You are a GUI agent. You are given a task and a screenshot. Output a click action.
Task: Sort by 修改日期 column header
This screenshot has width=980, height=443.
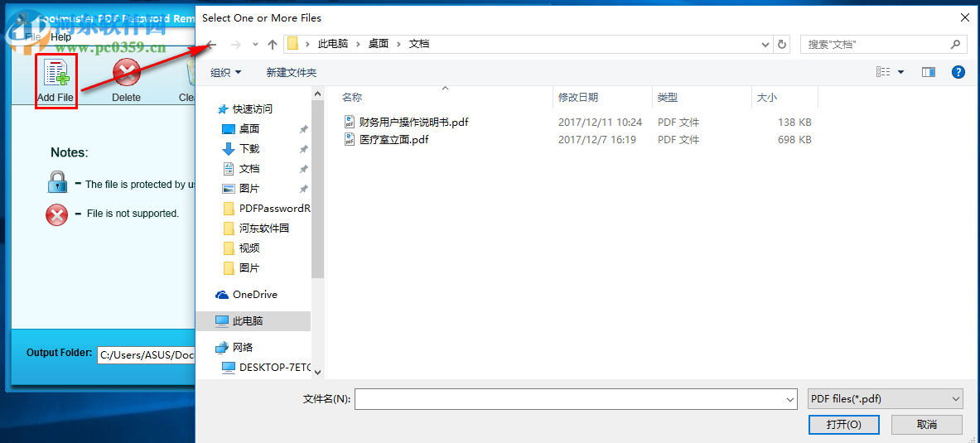tap(578, 97)
